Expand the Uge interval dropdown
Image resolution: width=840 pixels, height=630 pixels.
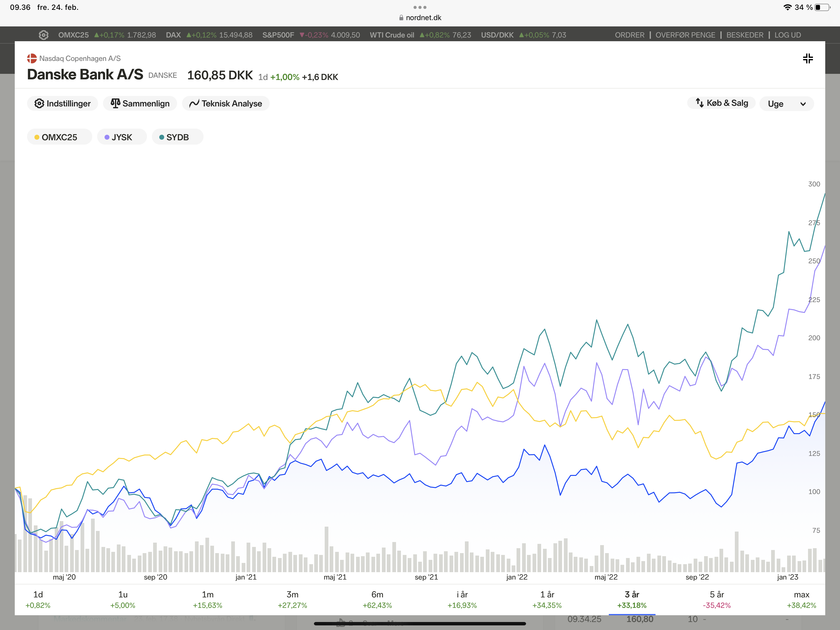point(787,104)
